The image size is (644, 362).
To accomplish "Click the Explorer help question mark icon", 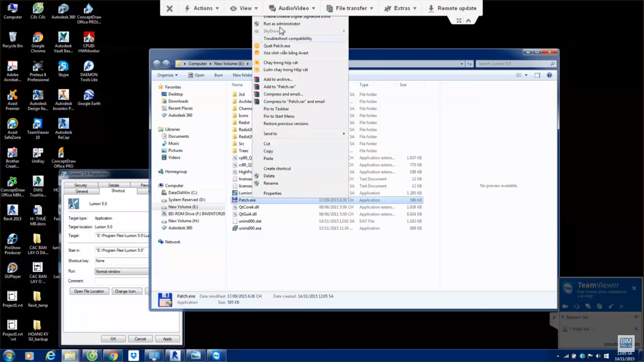I will (549, 75).
